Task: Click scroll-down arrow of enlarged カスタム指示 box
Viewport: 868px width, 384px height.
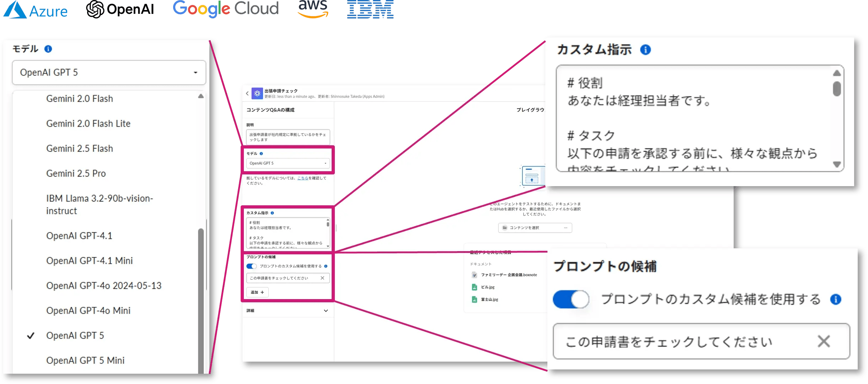Action: pyautogui.click(x=837, y=164)
